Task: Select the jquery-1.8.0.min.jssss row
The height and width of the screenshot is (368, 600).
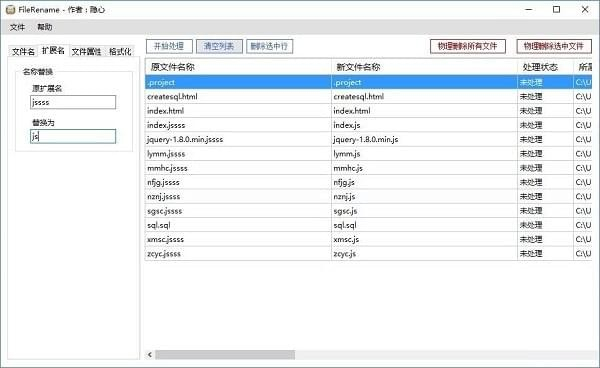Action: [368, 139]
